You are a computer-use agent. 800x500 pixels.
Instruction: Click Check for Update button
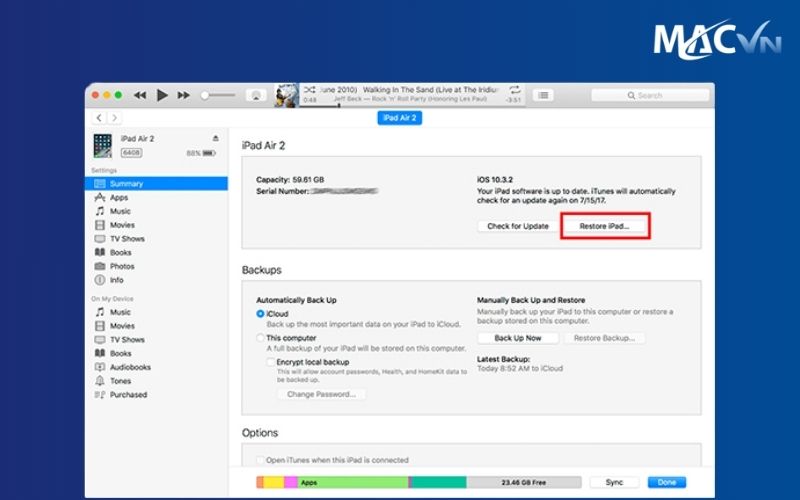tap(518, 226)
